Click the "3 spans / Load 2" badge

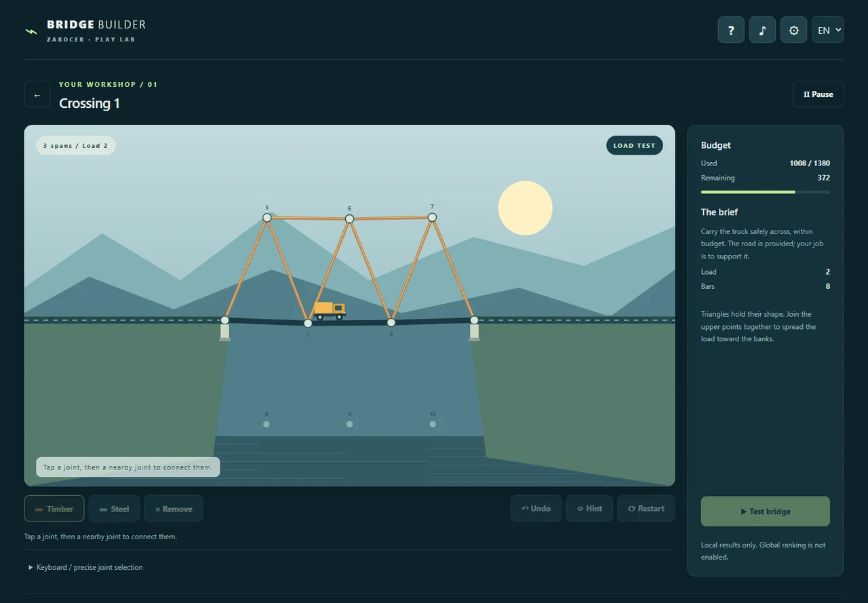click(76, 146)
